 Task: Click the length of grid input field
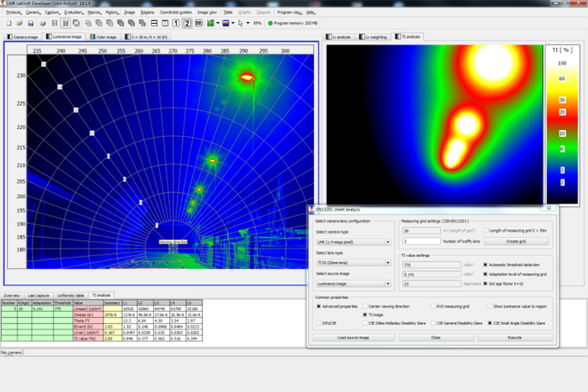point(421,231)
